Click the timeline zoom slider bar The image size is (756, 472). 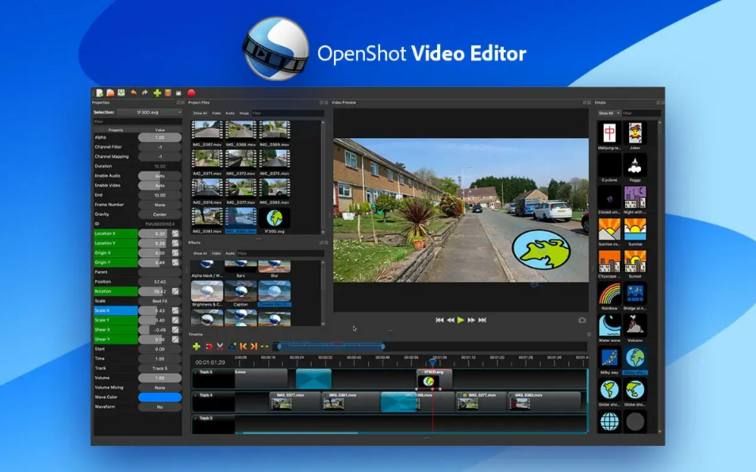pos(331,346)
